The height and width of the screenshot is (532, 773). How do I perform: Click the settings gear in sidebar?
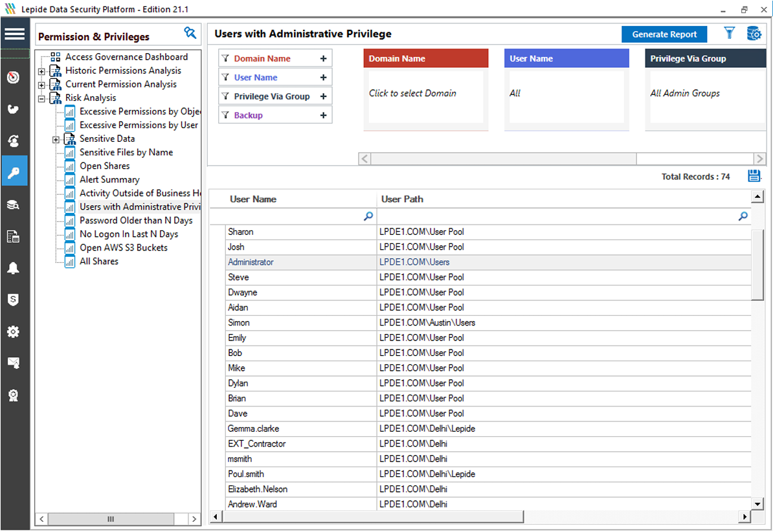click(14, 332)
